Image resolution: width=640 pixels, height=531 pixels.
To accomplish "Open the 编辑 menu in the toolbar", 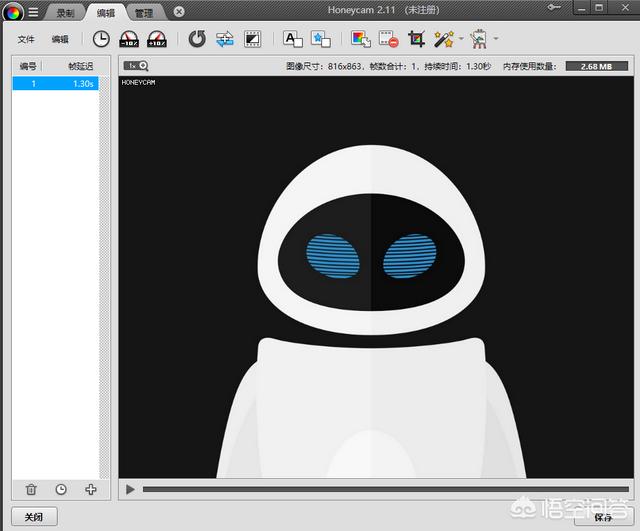I will (60, 39).
